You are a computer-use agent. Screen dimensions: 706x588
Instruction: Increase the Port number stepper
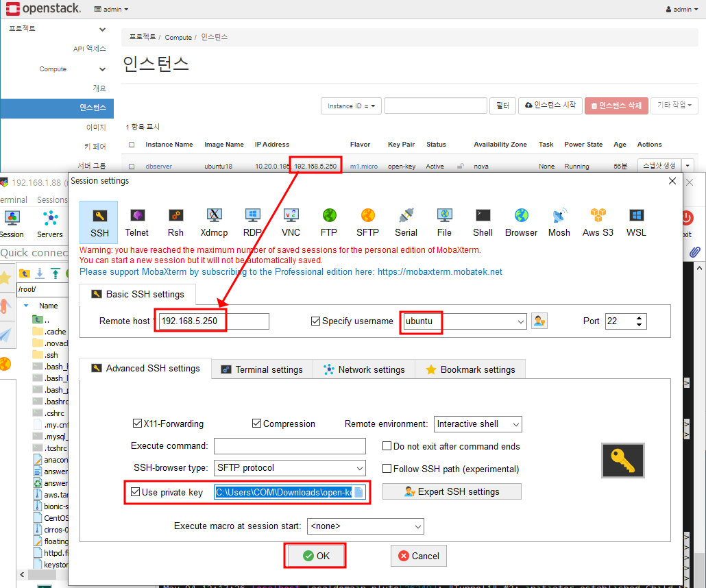tap(640, 318)
